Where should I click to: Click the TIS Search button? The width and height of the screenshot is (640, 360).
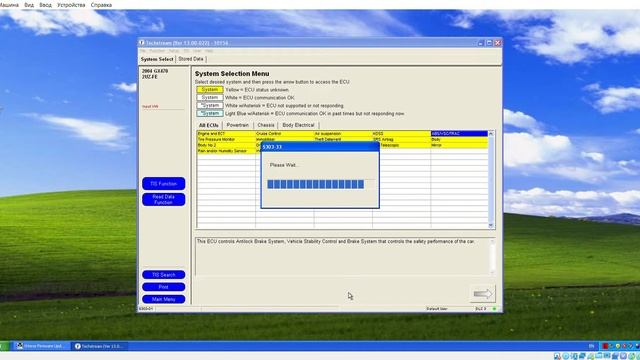164,275
